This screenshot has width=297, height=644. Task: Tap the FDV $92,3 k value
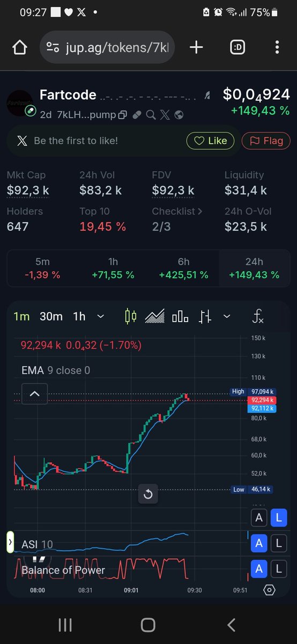(x=173, y=190)
